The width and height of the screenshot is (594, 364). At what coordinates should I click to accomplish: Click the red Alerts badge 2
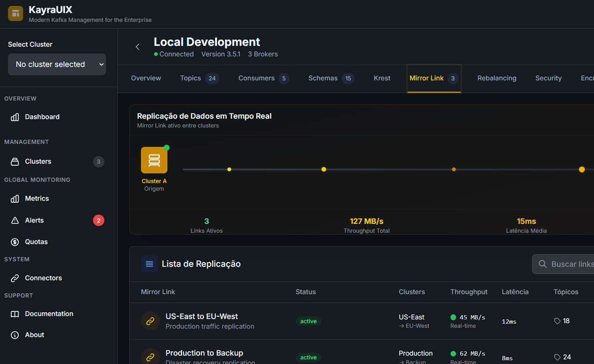98,221
